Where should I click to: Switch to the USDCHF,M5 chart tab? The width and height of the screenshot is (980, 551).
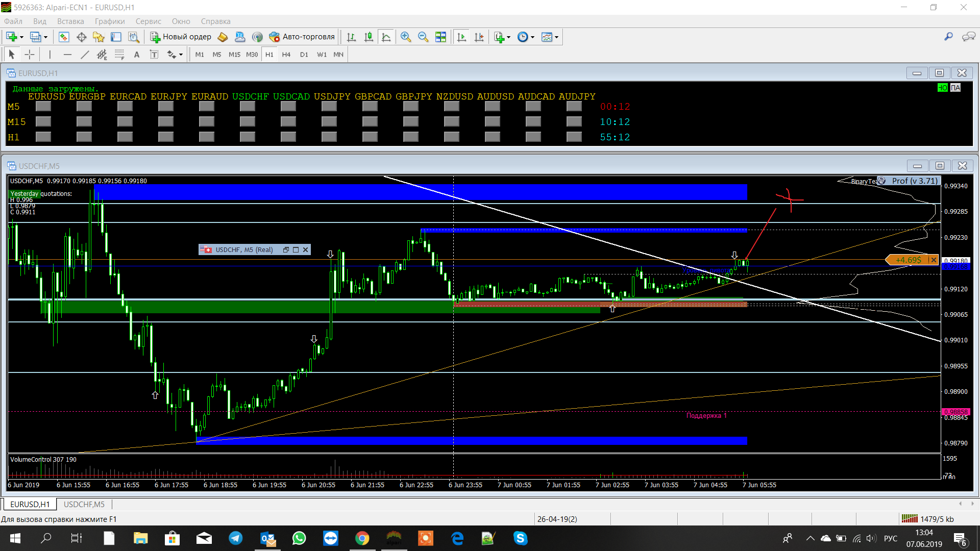tap(84, 504)
